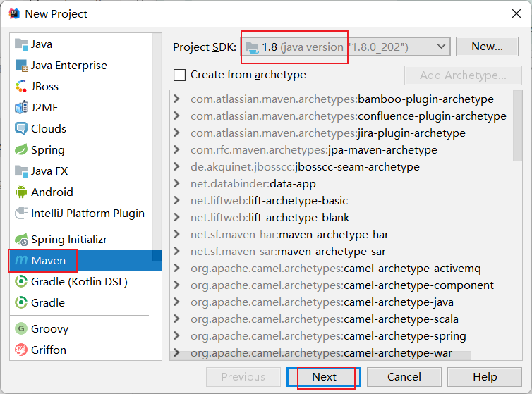Click the Java project type icon
The image size is (532, 394).
click(x=21, y=44)
